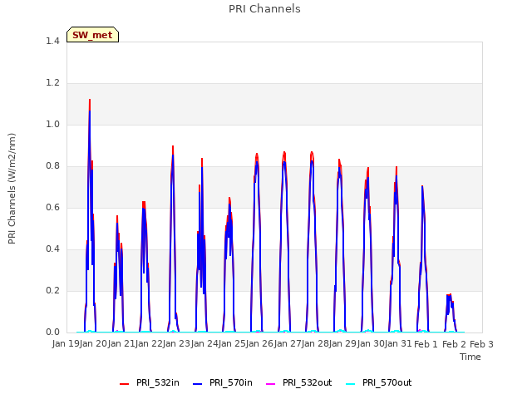Click the blue PRI_570in legend swatch
The image size is (532, 399).
click(198, 384)
